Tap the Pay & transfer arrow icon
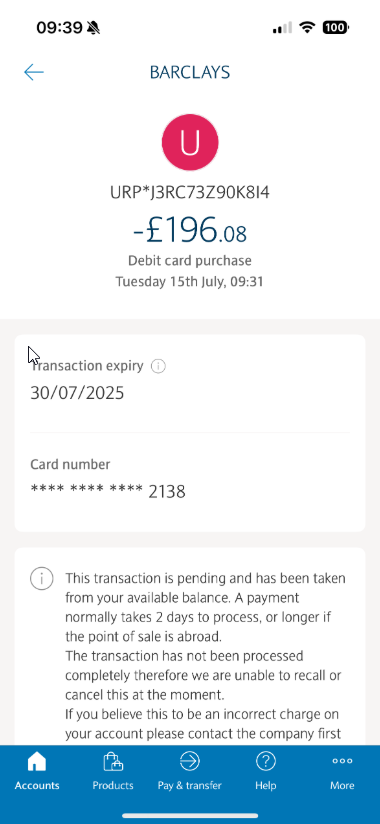This screenshot has height=824, width=380. pyautogui.click(x=189, y=760)
